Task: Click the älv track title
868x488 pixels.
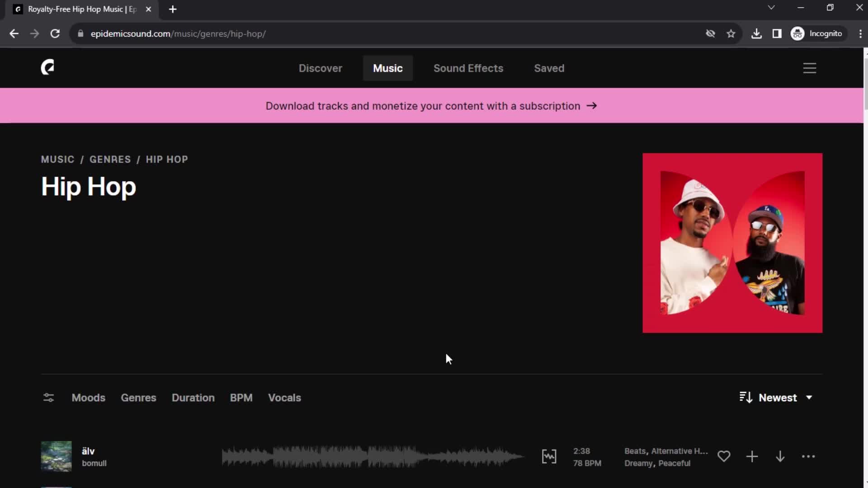Action: click(88, 451)
